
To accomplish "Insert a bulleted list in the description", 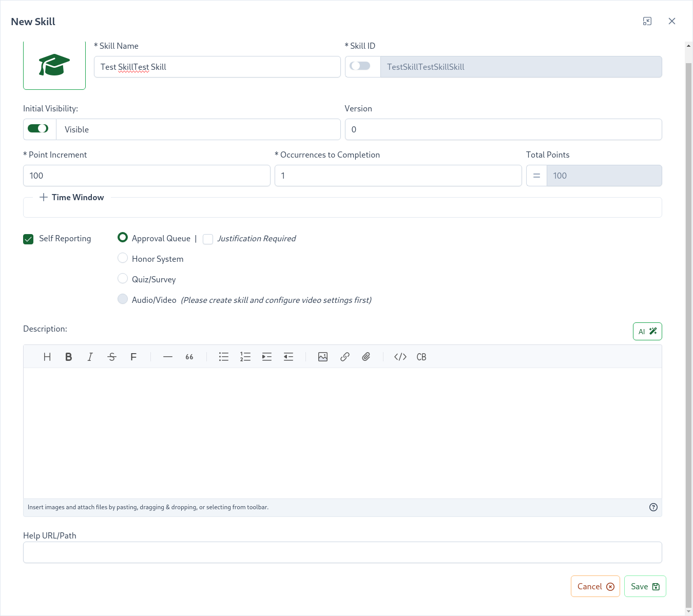I will tap(223, 356).
